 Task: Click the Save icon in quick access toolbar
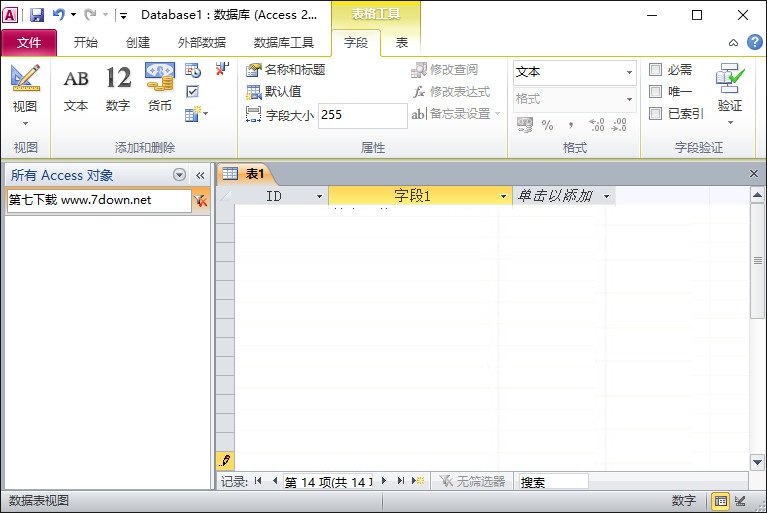click(x=37, y=15)
